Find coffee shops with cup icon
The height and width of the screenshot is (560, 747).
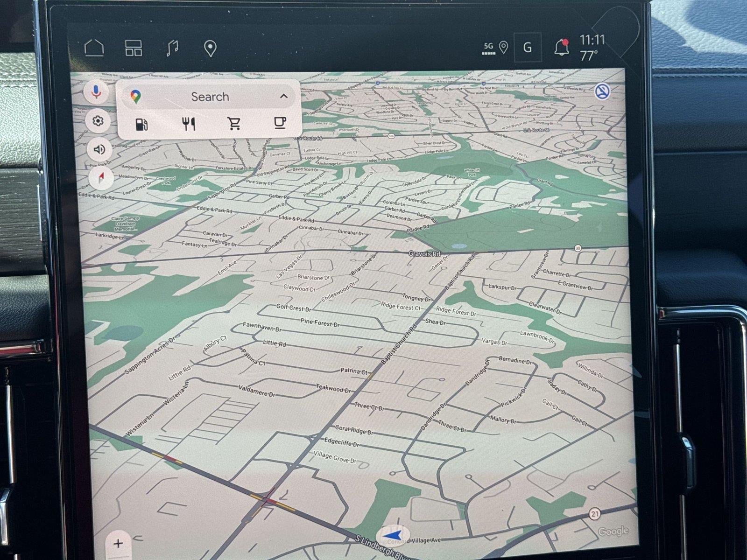[x=279, y=123]
